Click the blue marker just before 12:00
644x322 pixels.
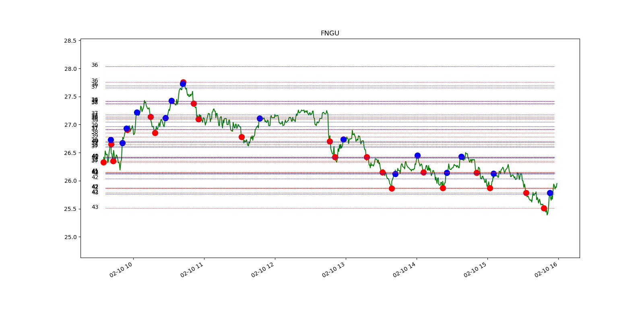coord(260,118)
